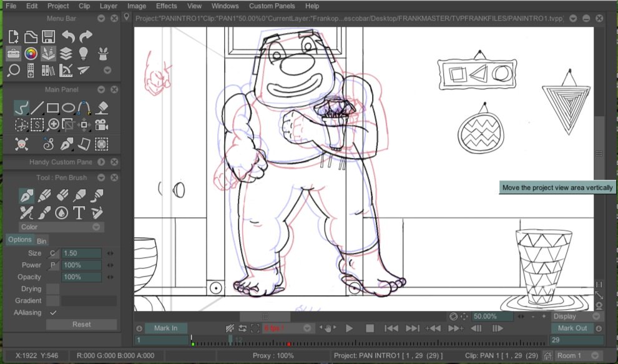Select the flood fill bucket tool
This screenshot has height=364, width=618.
[102, 107]
